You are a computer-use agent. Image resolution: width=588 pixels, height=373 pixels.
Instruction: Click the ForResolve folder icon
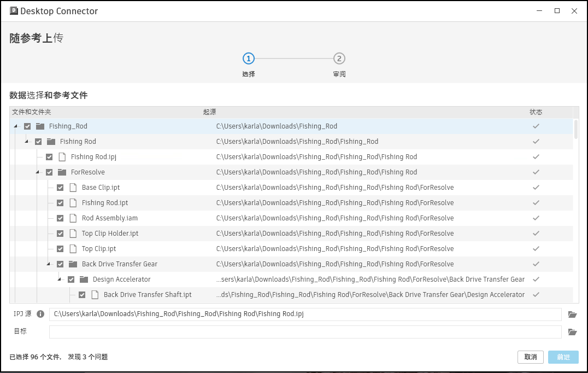point(62,172)
